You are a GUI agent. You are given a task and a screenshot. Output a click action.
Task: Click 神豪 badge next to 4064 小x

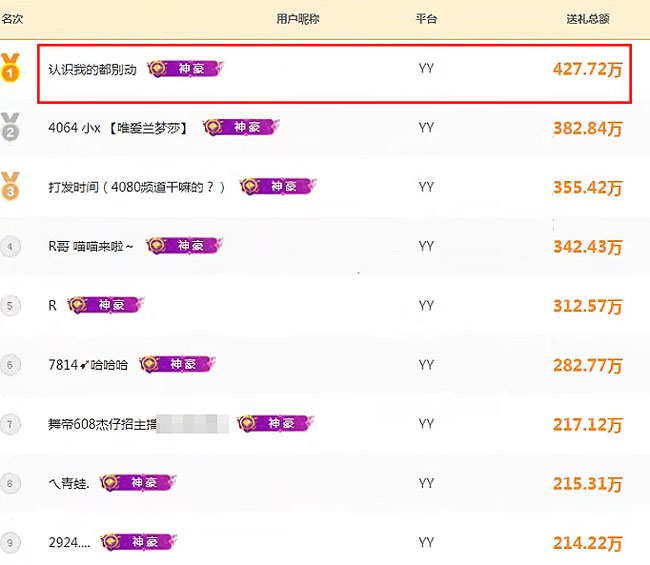point(241,127)
